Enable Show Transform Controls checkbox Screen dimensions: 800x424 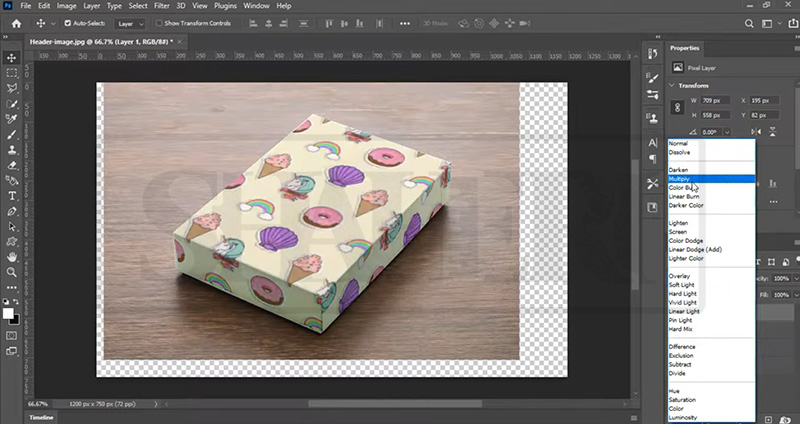(159, 22)
